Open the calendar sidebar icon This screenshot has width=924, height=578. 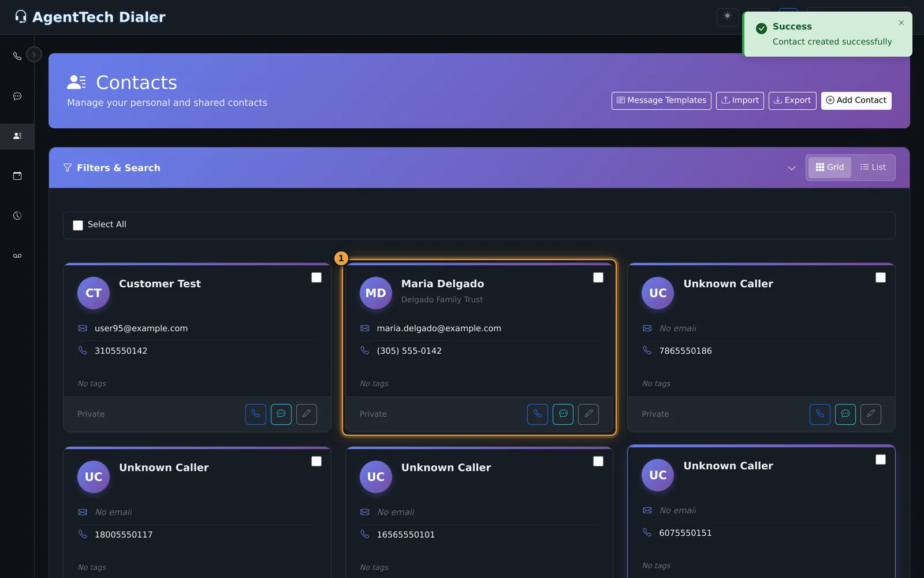tap(17, 176)
